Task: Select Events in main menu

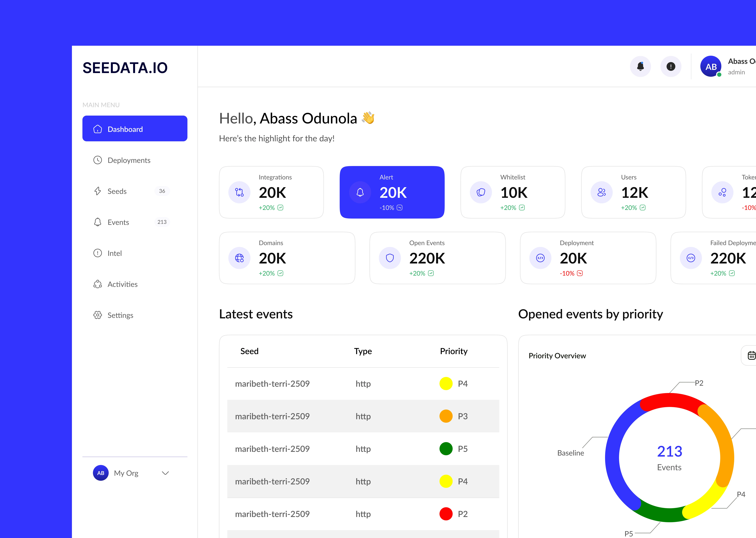Action: coord(118,222)
